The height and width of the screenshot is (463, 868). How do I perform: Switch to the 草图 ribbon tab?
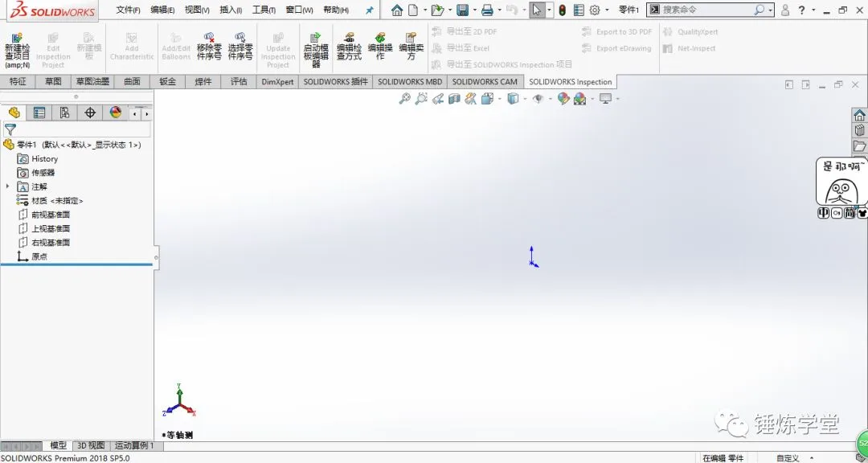click(53, 81)
